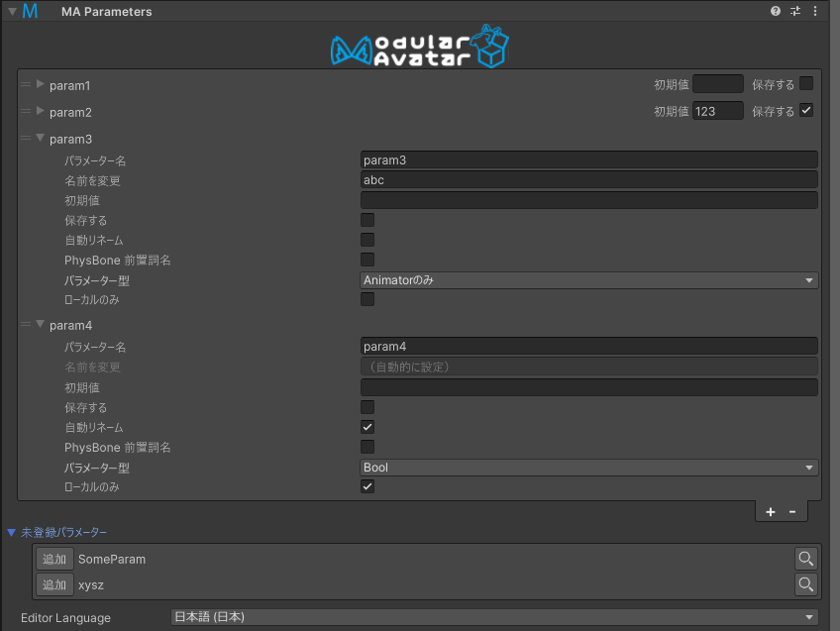Open Editor Language dropdown

click(x=494, y=617)
